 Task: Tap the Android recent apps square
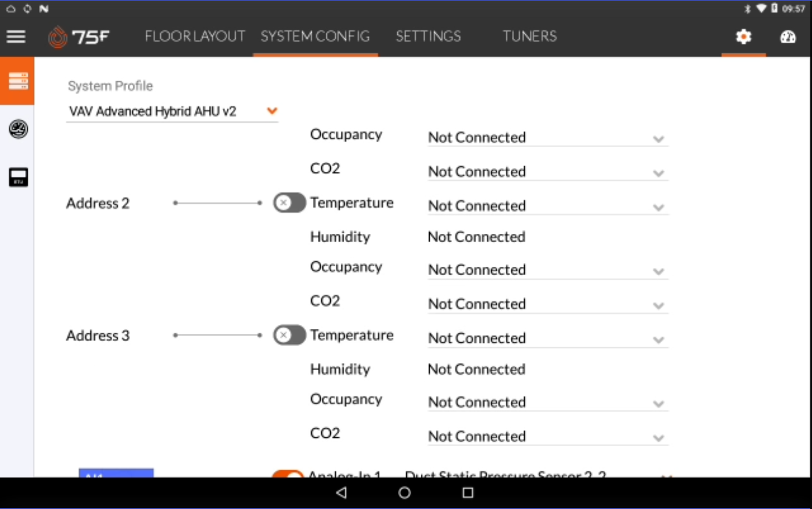point(468,492)
